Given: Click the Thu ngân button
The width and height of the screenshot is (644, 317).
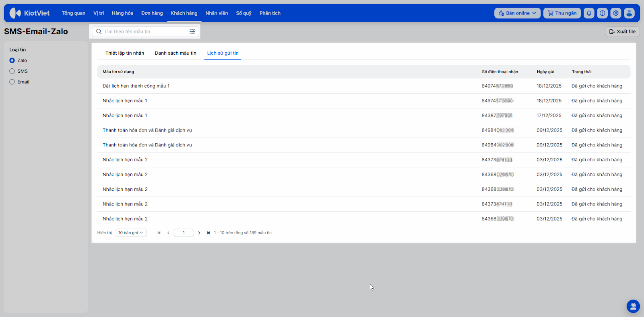Looking at the screenshot, I should pos(562,13).
